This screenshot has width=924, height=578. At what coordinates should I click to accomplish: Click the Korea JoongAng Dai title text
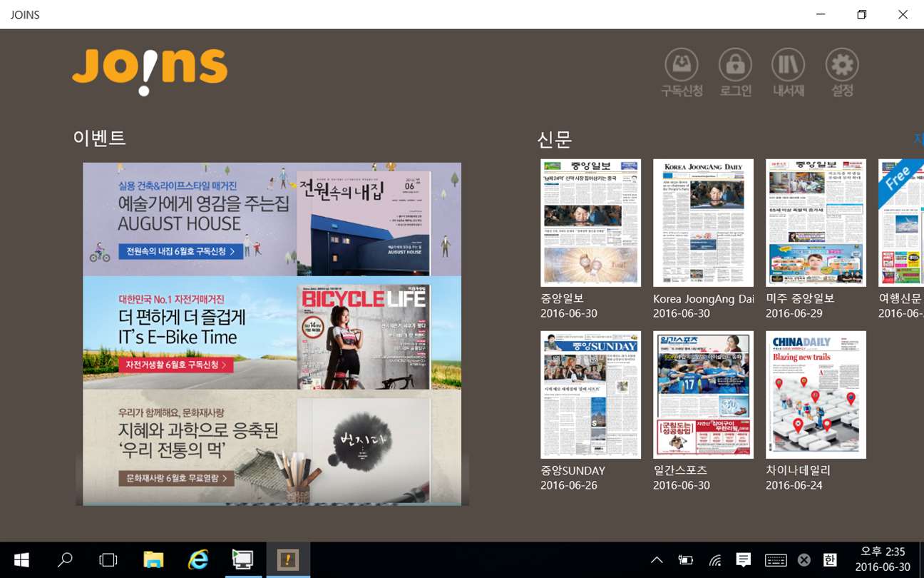[x=703, y=299]
